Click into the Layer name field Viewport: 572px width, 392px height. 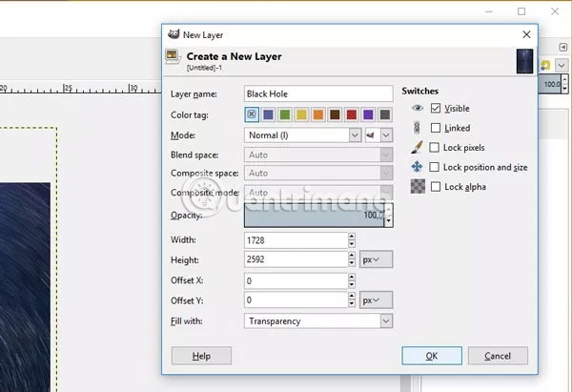coord(318,93)
